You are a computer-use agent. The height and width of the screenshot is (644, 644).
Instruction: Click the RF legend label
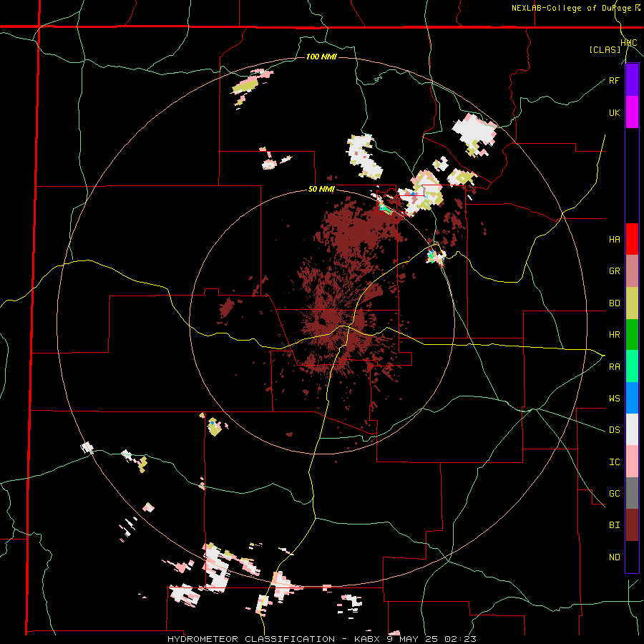click(614, 80)
